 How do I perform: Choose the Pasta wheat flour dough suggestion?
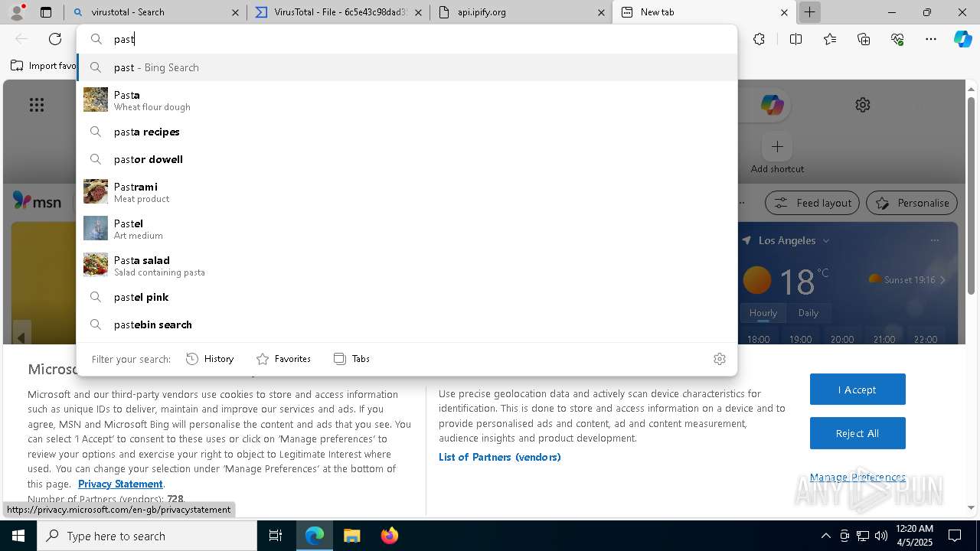(x=407, y=100)
